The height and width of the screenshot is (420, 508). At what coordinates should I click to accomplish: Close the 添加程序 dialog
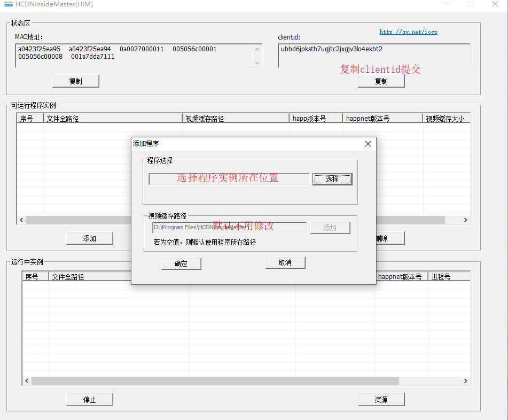click(368, 144)
